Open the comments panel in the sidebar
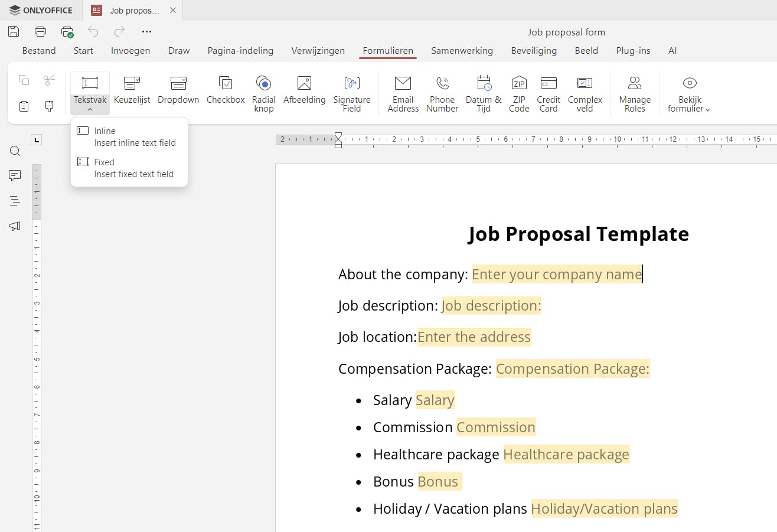The height and width of the screenshot is (532, 777). (x=15, y=175)
